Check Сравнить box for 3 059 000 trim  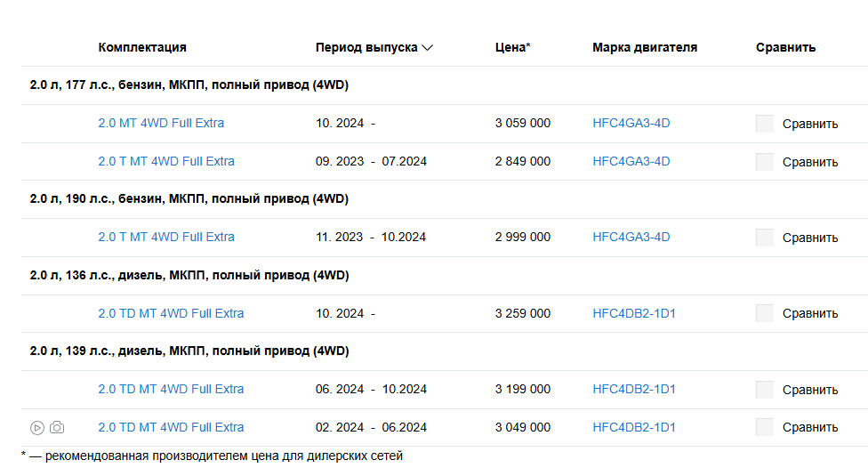765,124
